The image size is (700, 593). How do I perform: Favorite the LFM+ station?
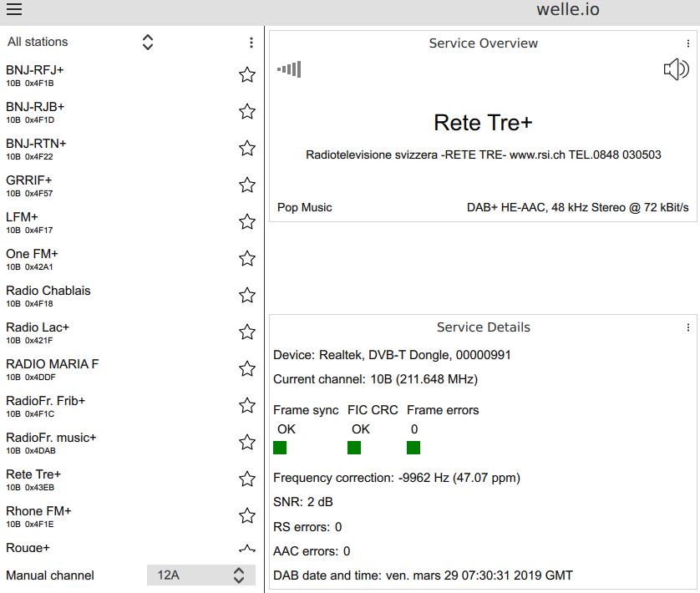click(x=247, y=222)
